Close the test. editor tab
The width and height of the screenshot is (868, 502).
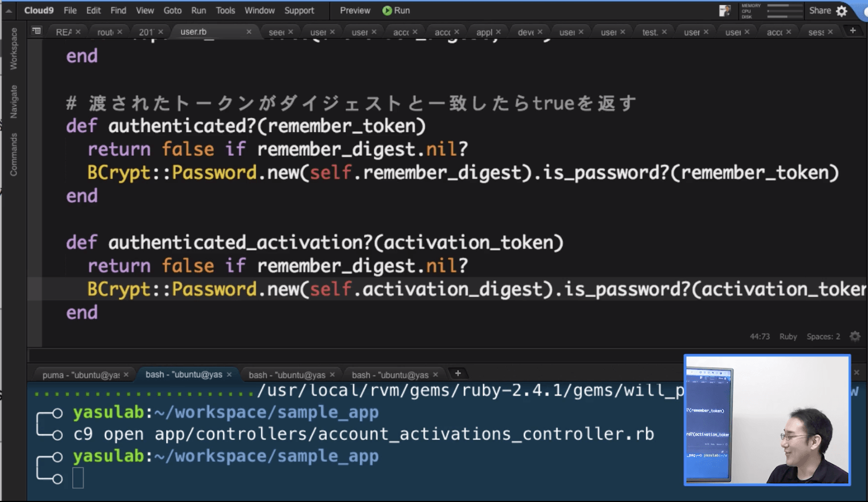click(x=664, y=32)
